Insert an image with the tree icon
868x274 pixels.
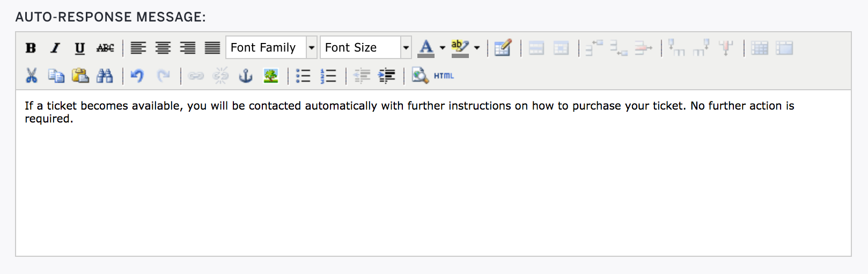point(271,76)
